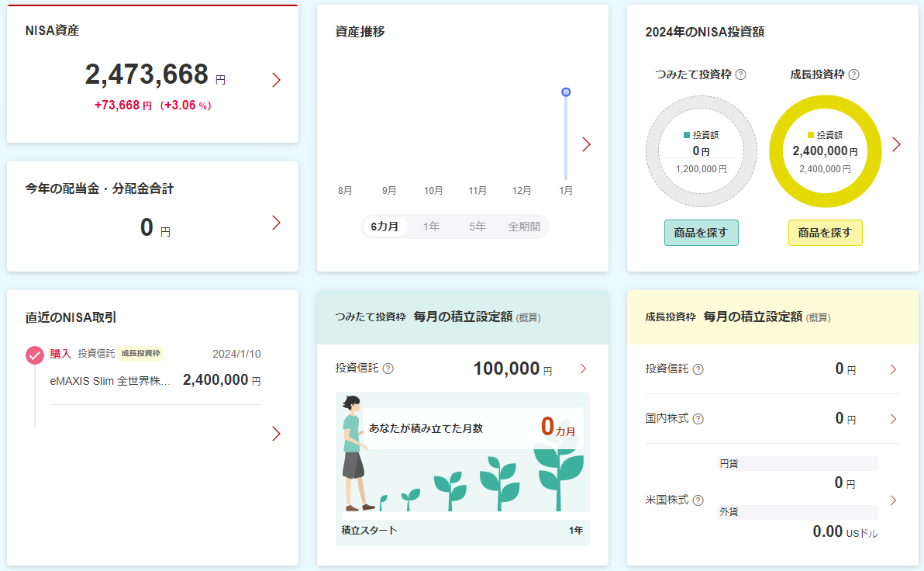Click help icon beside 米国株式

pos(698,500)
